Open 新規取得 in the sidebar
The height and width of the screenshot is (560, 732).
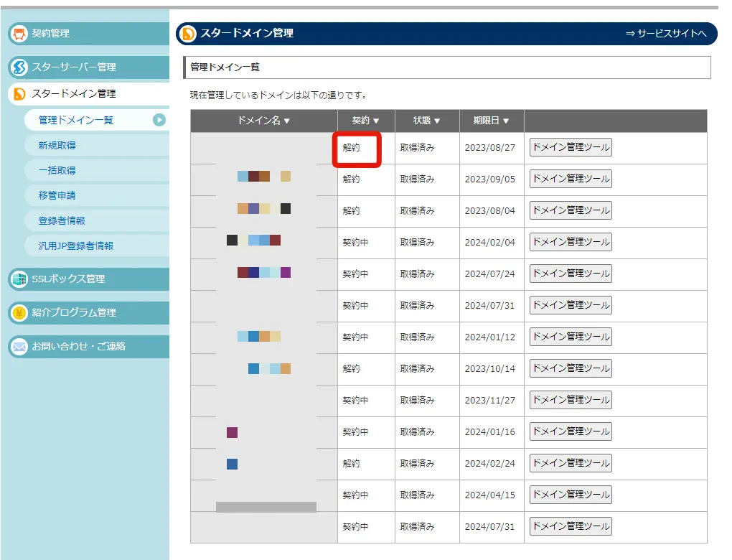click(x=57, y=146)
